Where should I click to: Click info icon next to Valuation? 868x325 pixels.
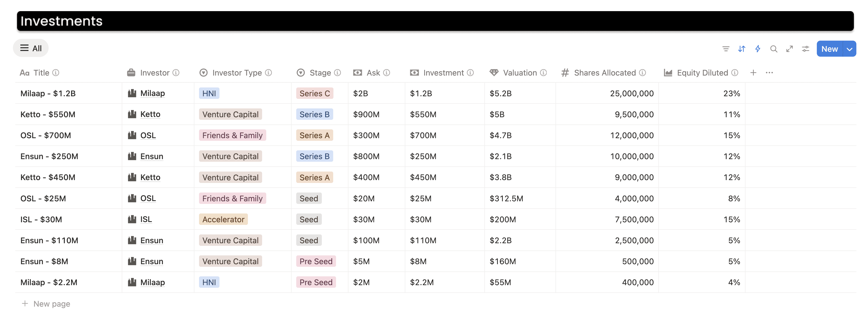544,72
